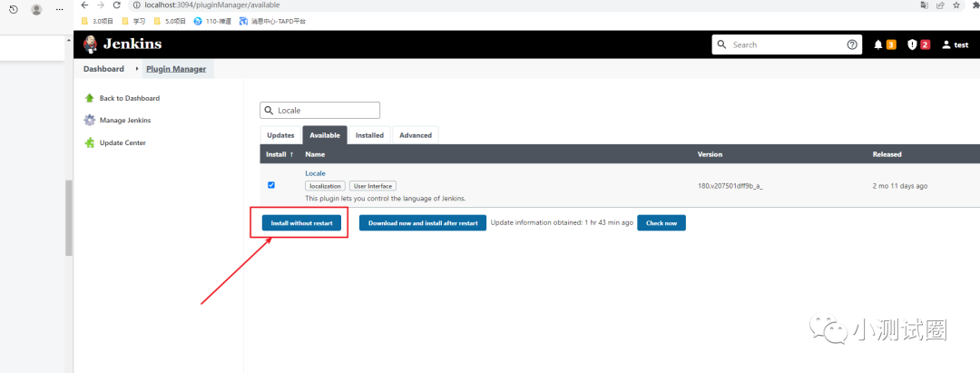Open browser history clock icon
The image size is (980, 373).
tap(13, 9)
